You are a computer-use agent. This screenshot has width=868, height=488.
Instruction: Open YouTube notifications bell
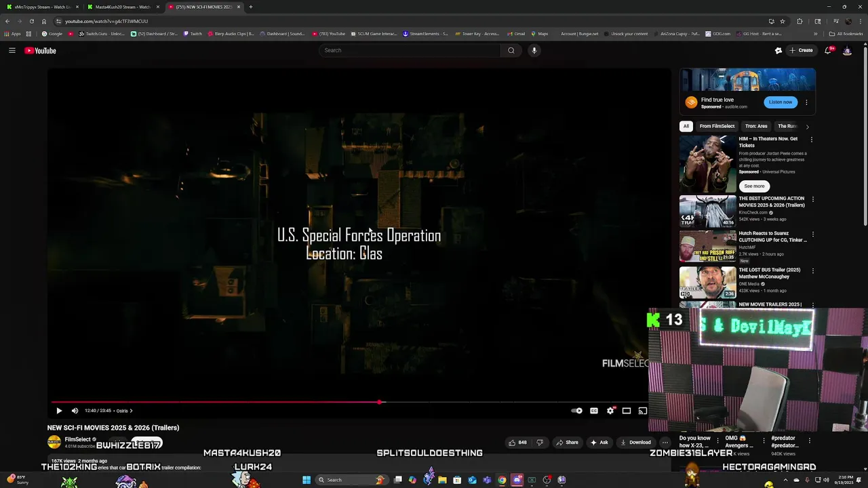click(829, 50)
